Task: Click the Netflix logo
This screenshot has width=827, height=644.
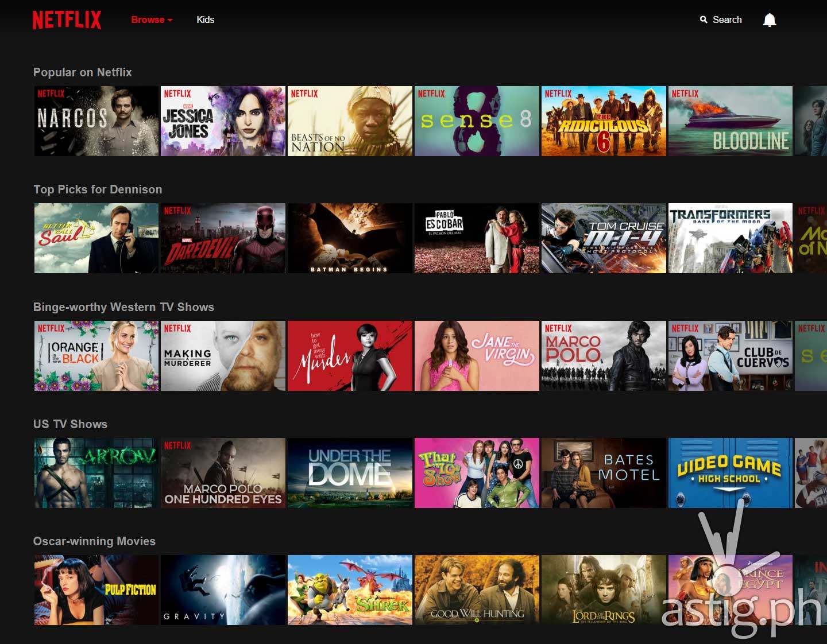Action: [x=67, y=20]
